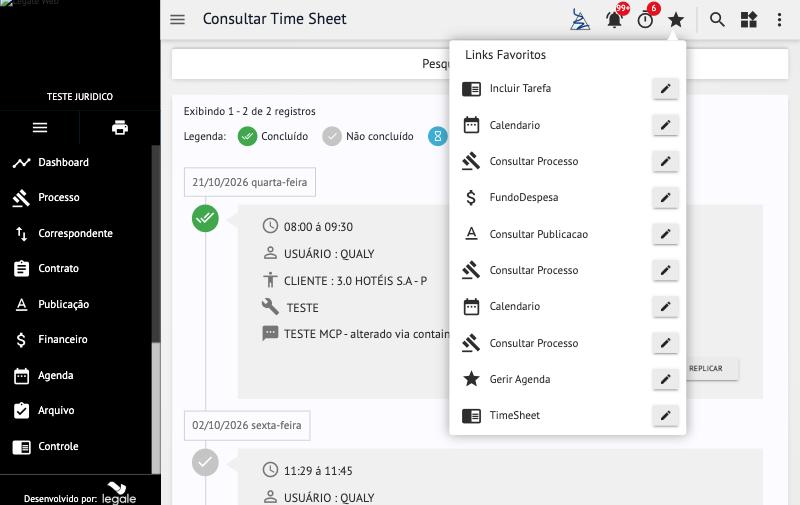Select TimeSheet favorite link
Image resolution: width=800 pixels, height=505 pixels.
[514, 415]
